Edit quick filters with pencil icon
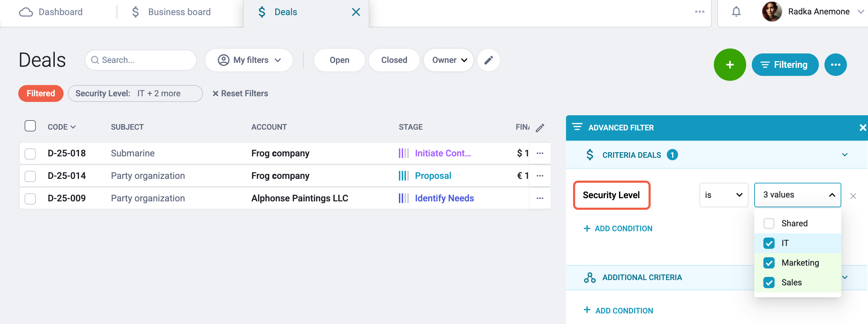 [x=489, y=60]
